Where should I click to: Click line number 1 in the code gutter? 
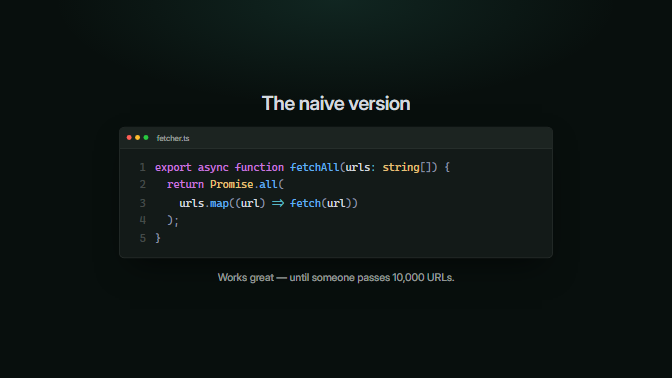coord(143,167)
